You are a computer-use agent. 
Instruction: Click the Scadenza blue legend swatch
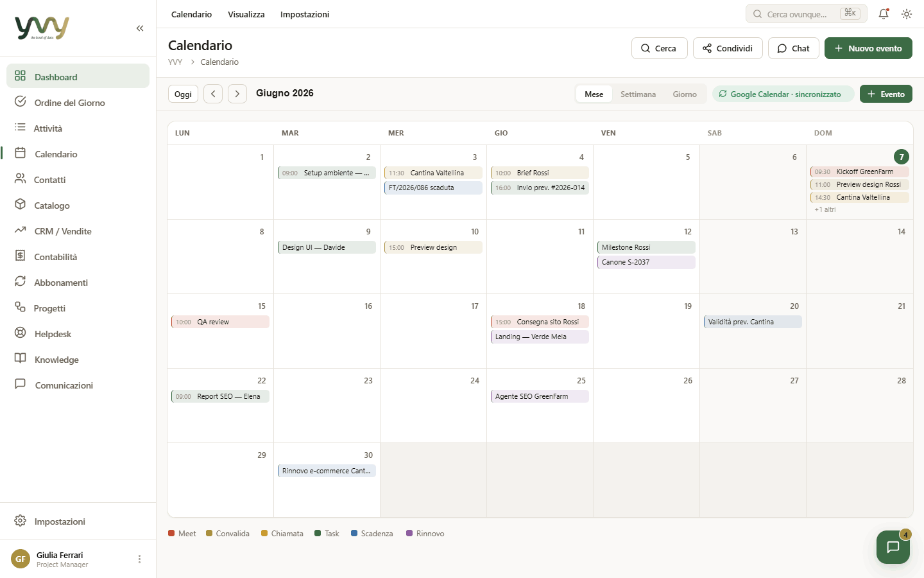tap(354, 533)
